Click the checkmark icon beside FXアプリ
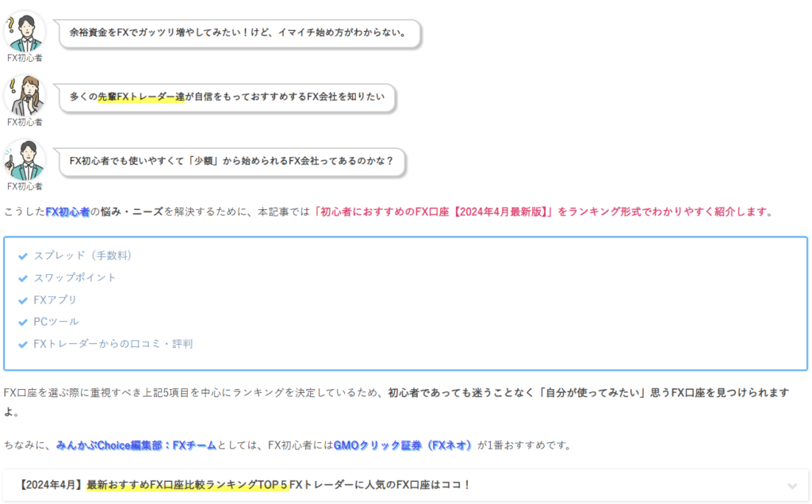This screenshot has width=812, height=504. [21, 300]
